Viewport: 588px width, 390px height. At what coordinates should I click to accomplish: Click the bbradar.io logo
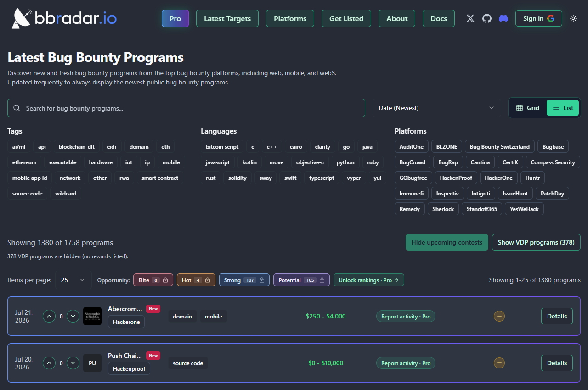point(64,18)
